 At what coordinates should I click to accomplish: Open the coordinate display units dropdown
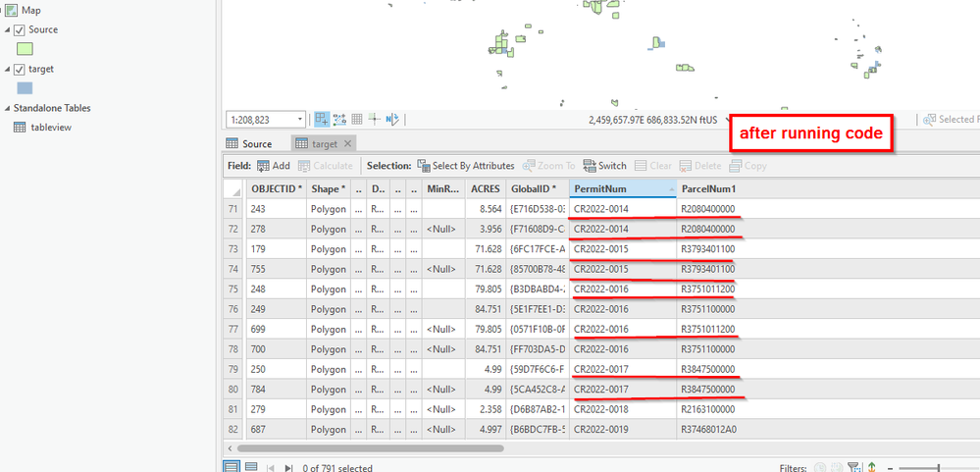tap(727, 119)
